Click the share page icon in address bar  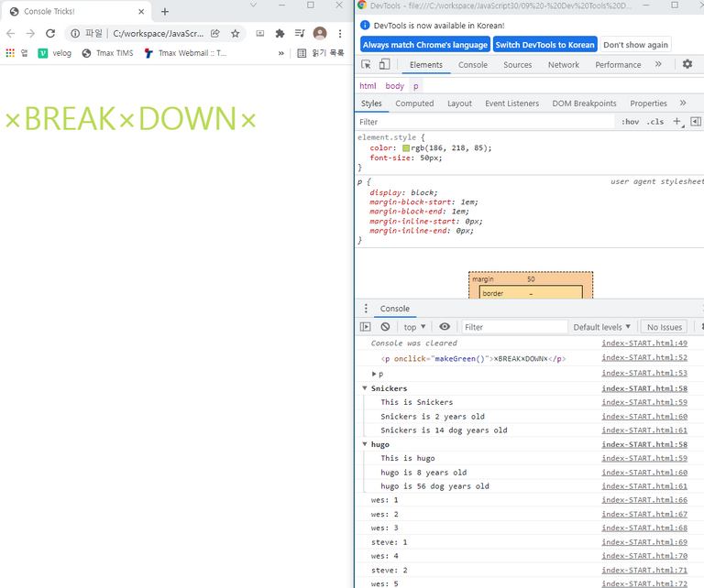coord(215,33)
